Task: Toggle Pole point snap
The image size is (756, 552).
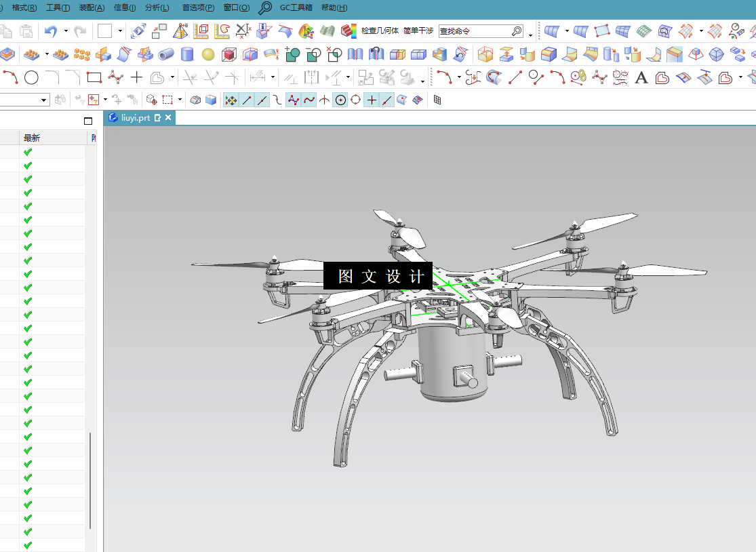Action: point(293,100)
